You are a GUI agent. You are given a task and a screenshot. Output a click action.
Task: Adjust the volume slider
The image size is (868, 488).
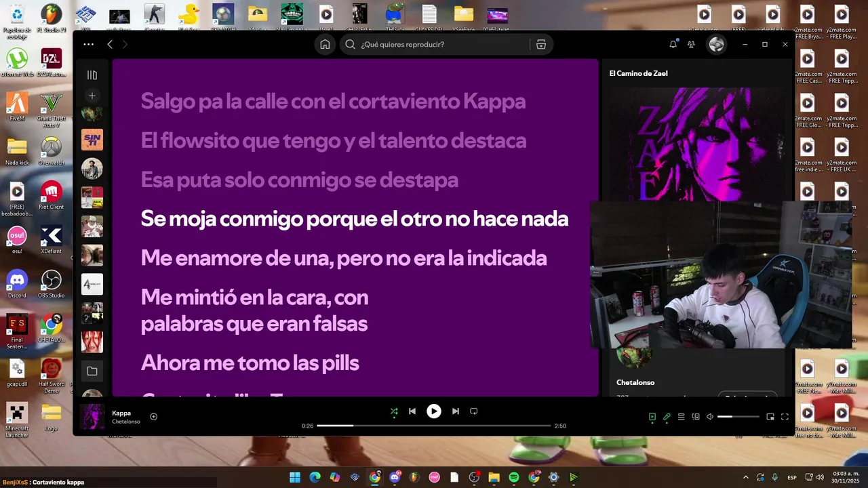[x=738, y=417]
